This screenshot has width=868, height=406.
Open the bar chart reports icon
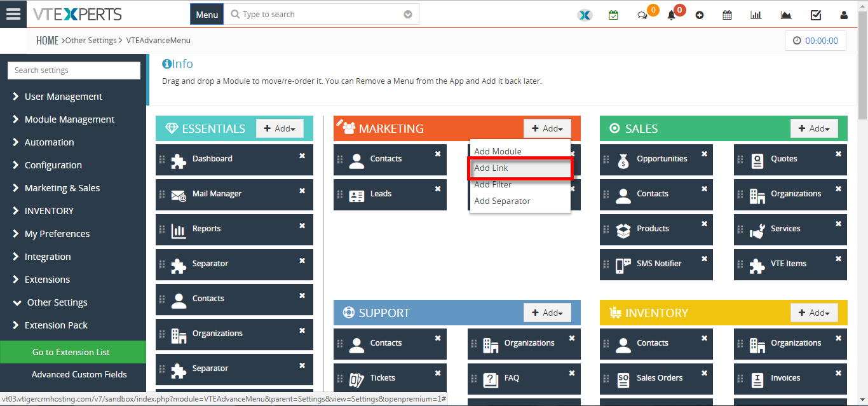tap(756, 15)
